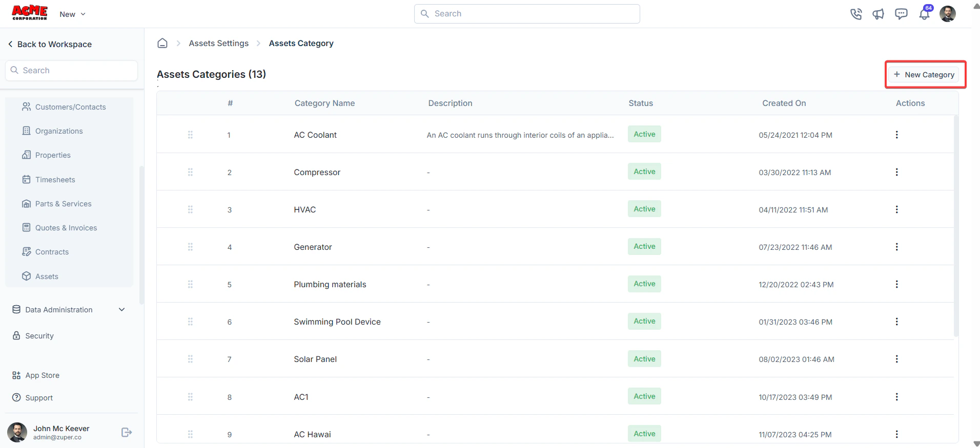The width and height of the screenshot is (980, 448).
Task: Click the table vertical scrollbar
Action: (956, 225)
